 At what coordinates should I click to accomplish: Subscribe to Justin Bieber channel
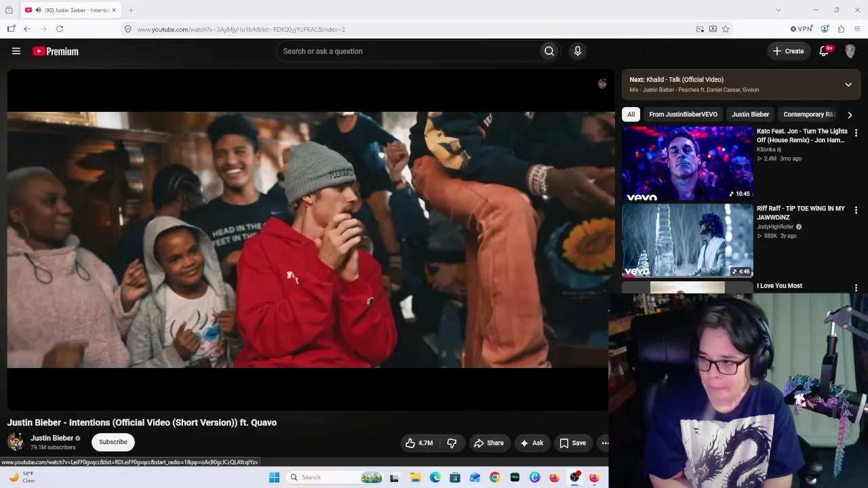(113, 442)
